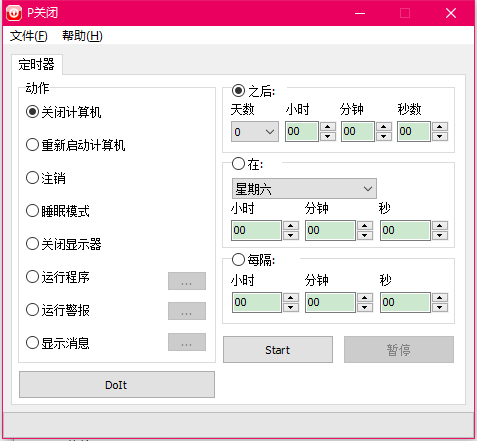477x441 pixels.
Task: Click 每隔 section 分钟 input field
Action: [x=330, y=302]
